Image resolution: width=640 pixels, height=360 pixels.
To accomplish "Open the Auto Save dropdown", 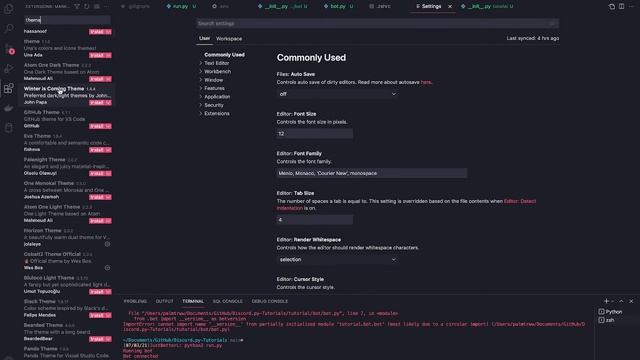I will [337, 94].
